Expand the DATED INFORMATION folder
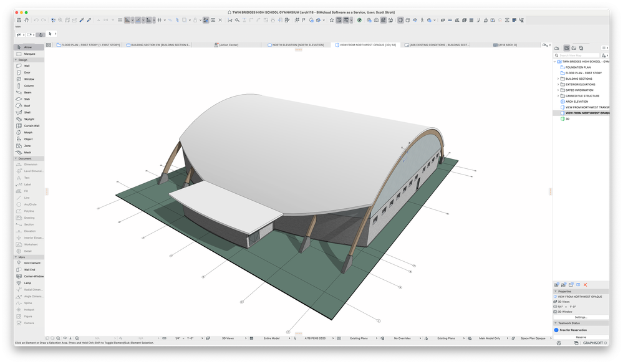Screen dimensions: 623x364 click(x=558, y=90)
